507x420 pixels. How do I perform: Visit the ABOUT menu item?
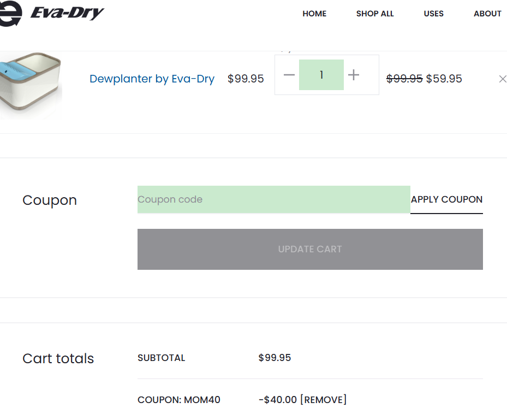point(487,14)
